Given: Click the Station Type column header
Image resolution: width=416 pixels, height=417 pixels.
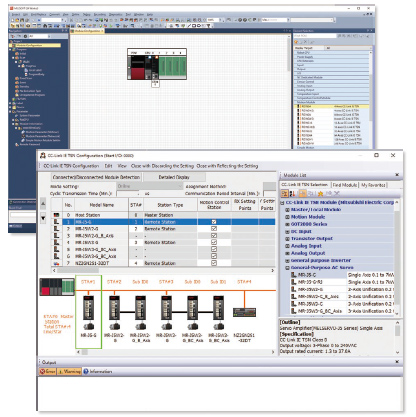Looking at the screenshot, I should [170, 205].
